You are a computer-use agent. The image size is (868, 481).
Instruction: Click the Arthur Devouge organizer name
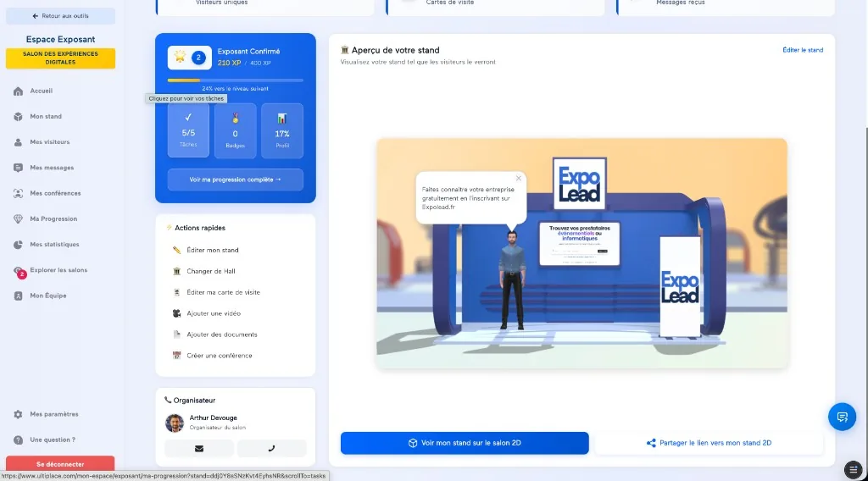point(213,418)
